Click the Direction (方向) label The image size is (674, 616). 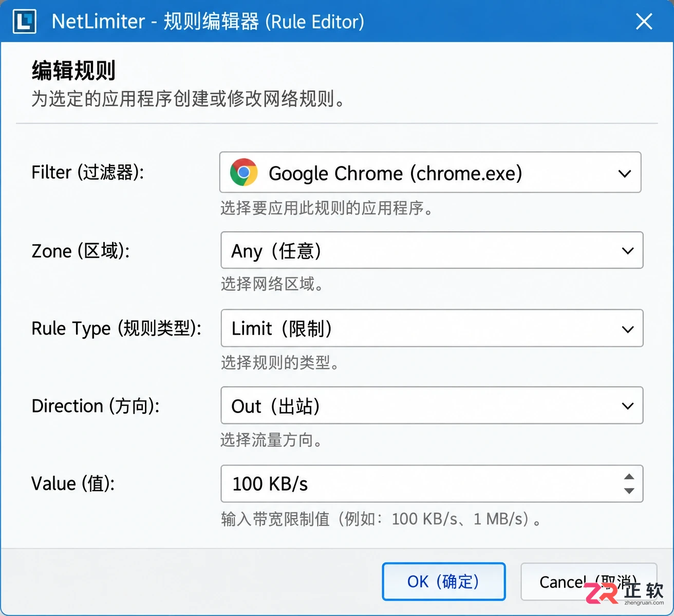point(96,406)
